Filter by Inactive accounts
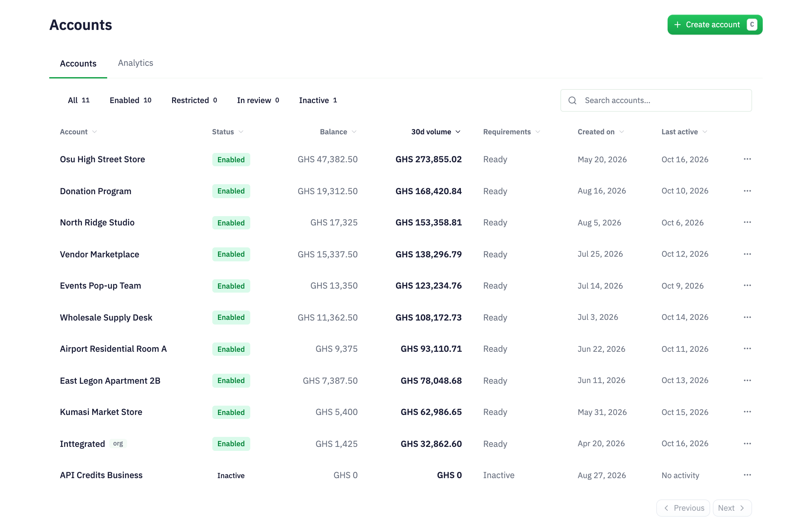This screenshot has height=532, width=812. [318, 100]
